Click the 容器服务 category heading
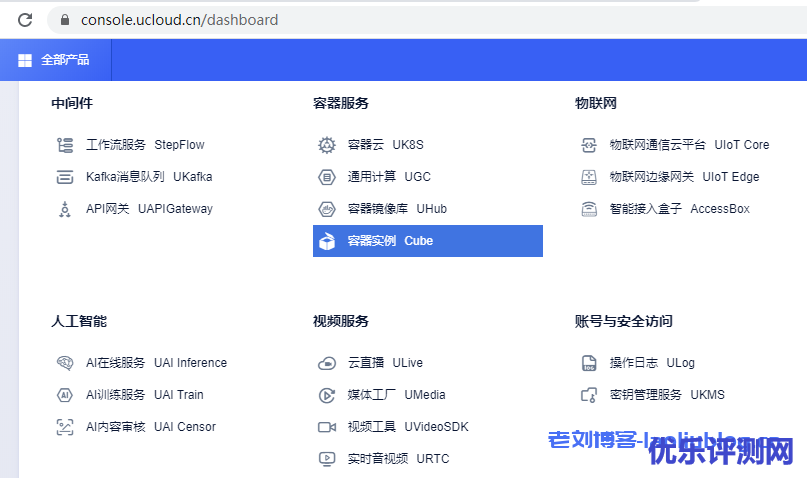 click(341, 103)
